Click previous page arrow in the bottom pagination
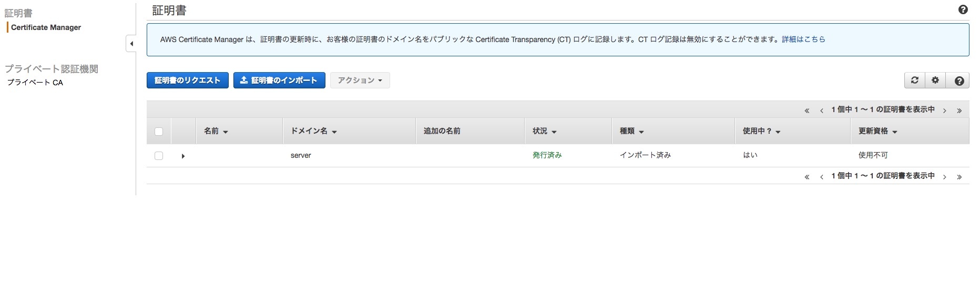The height and width of the screenshot is (301, 980). (x=822, y=177)
